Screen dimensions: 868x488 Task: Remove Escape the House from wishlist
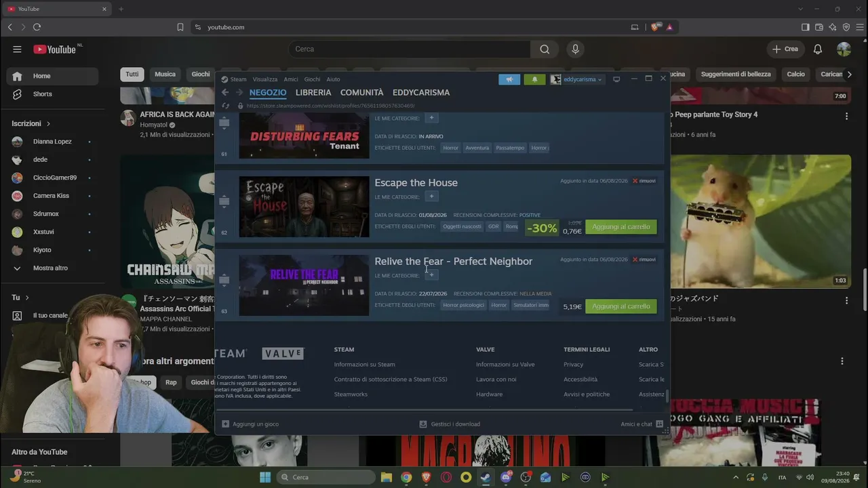(x=644, y=181)
